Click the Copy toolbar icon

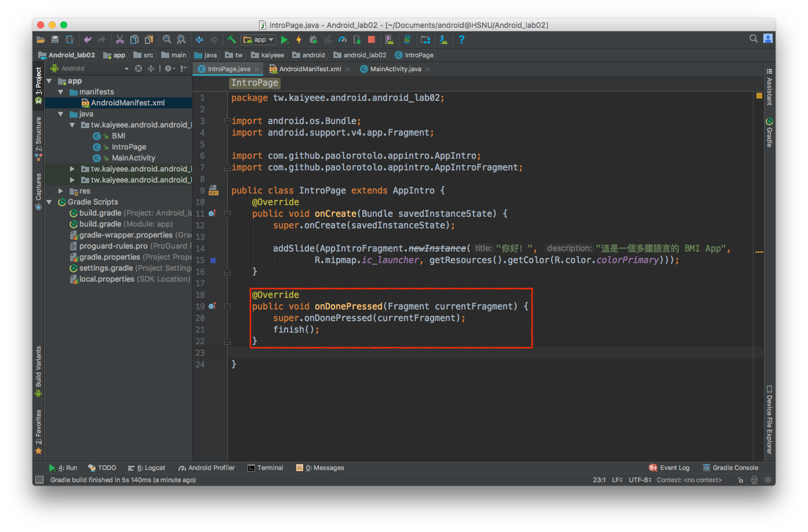point(134,39)
